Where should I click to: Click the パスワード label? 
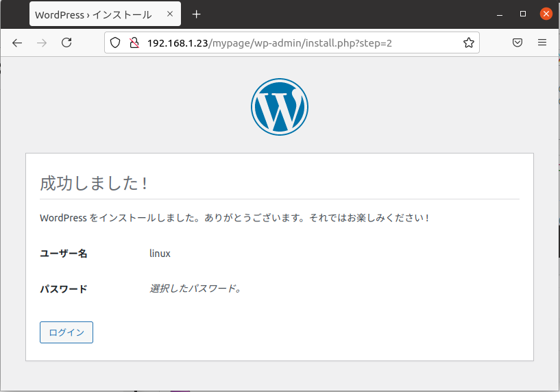pos(64,289)
